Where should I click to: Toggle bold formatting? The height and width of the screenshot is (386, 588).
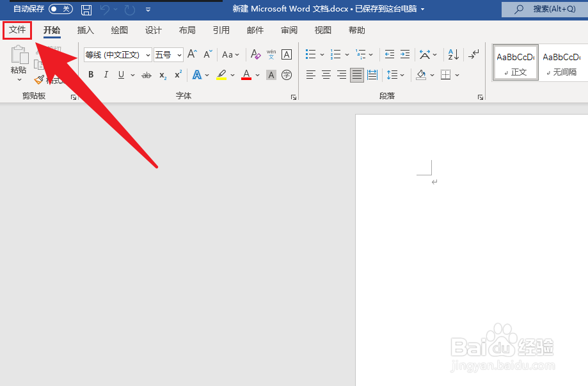[90, 75]
